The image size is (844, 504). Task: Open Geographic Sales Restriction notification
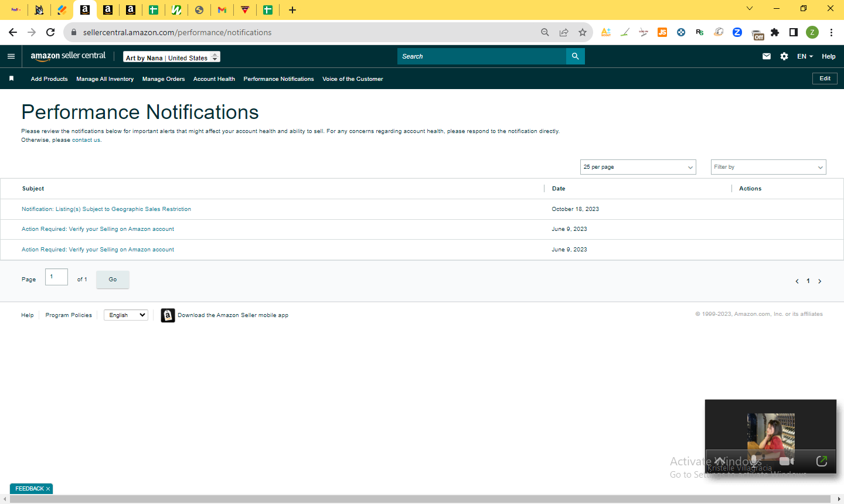coord(106,209)
